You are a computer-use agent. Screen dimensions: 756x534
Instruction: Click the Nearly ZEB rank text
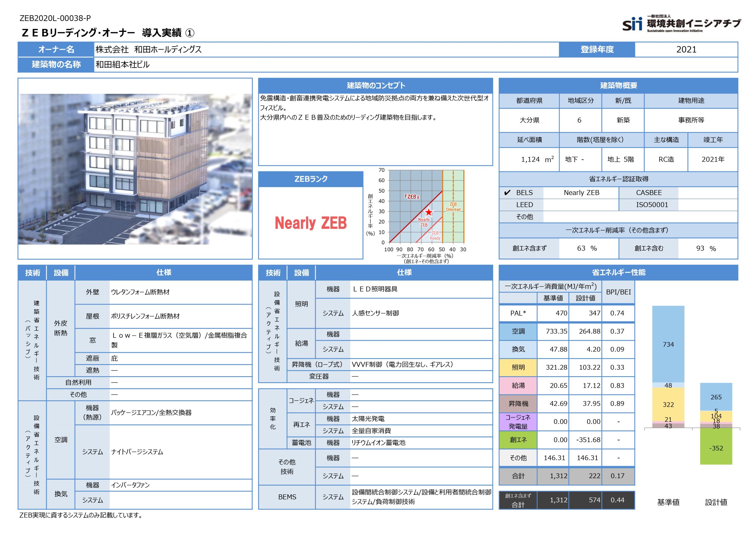coord(310,223)
